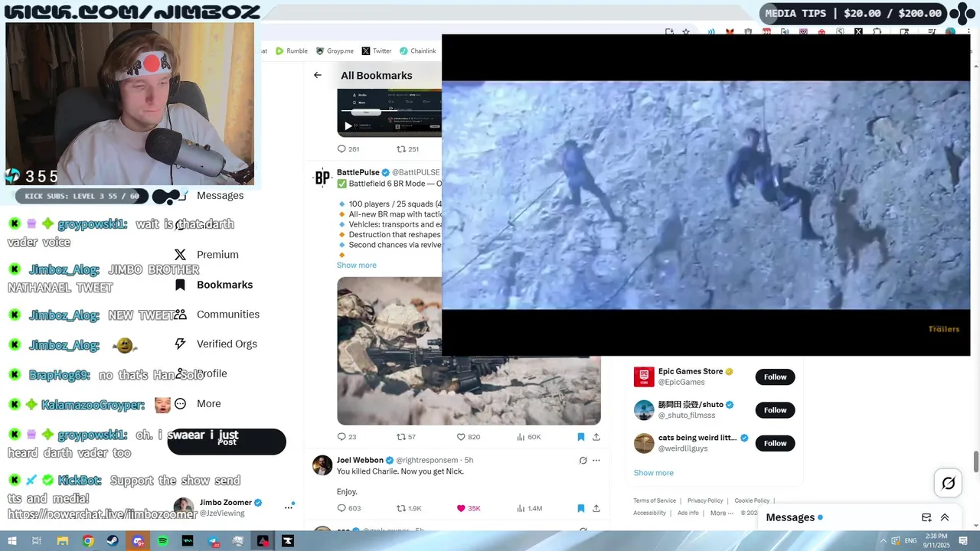
Task: Open the Chainlink bookmark
Action: coord(418,51)
